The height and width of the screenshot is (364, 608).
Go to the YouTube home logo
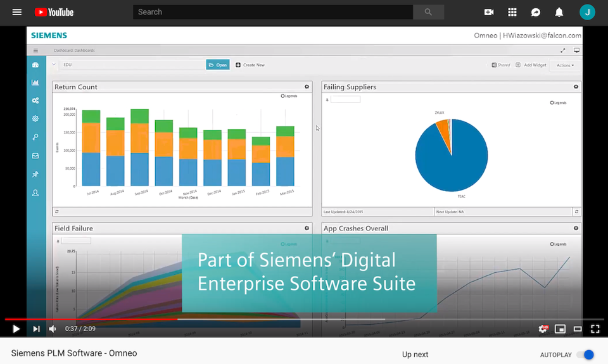tap(54, 12)
